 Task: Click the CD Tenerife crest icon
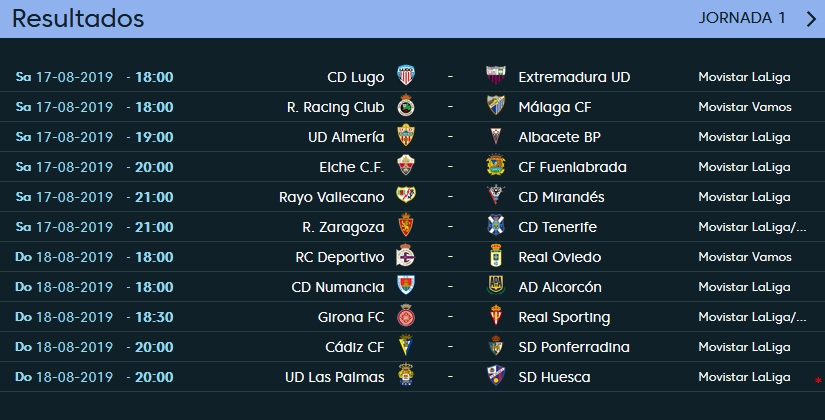click(x=496, y=225)
